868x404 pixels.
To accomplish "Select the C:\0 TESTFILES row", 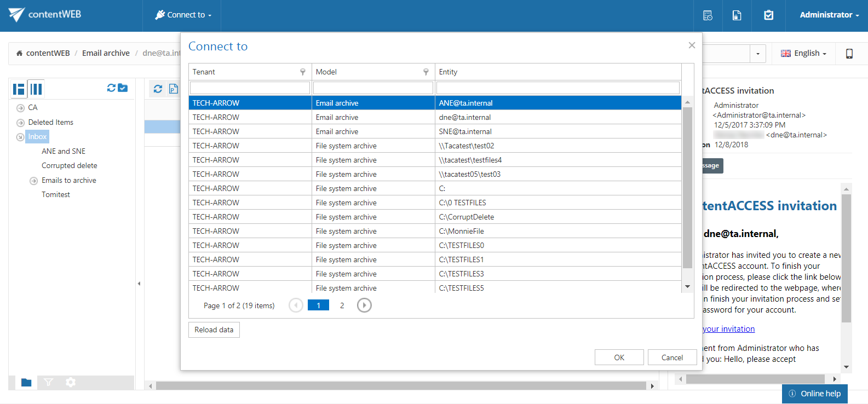I will (x=435, y=203).
